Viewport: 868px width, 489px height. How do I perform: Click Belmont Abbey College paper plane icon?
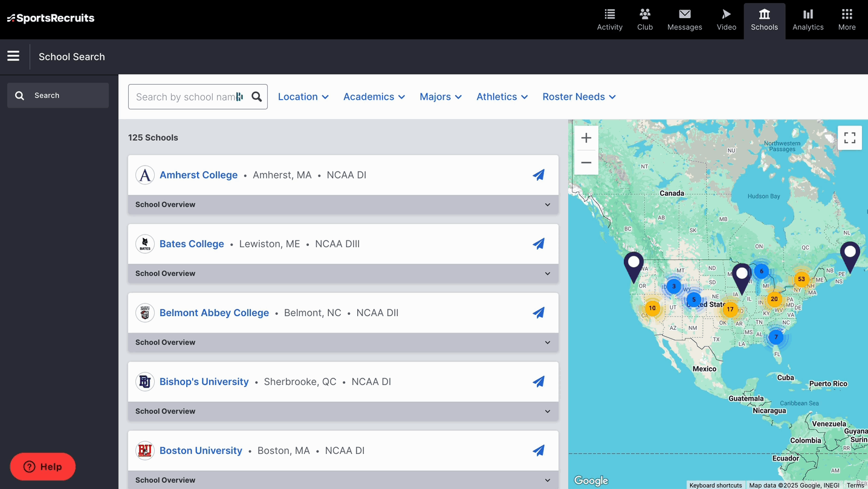539,313
